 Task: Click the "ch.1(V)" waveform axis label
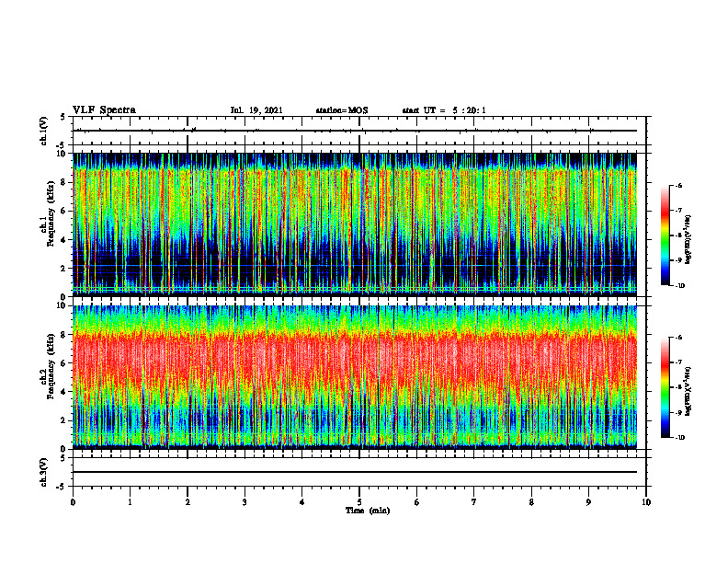[44, 131]
